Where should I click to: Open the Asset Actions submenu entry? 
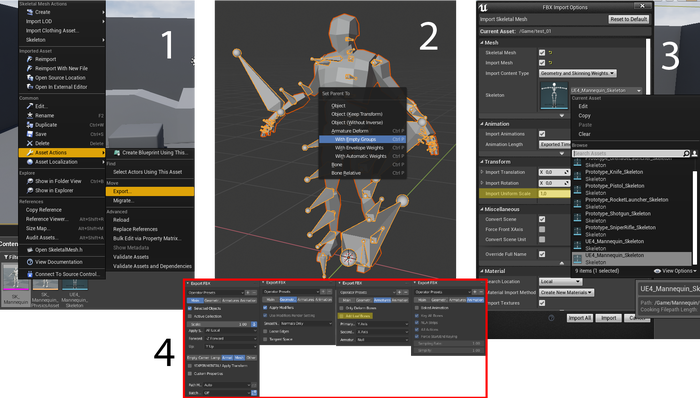pyautogui.click(x=62, y=153)
